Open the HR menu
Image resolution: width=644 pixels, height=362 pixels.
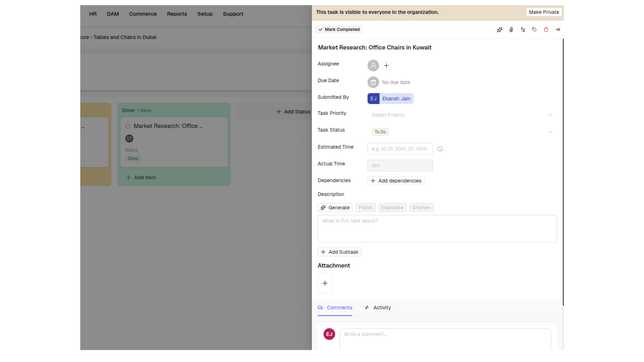click(x=93, y=14)
